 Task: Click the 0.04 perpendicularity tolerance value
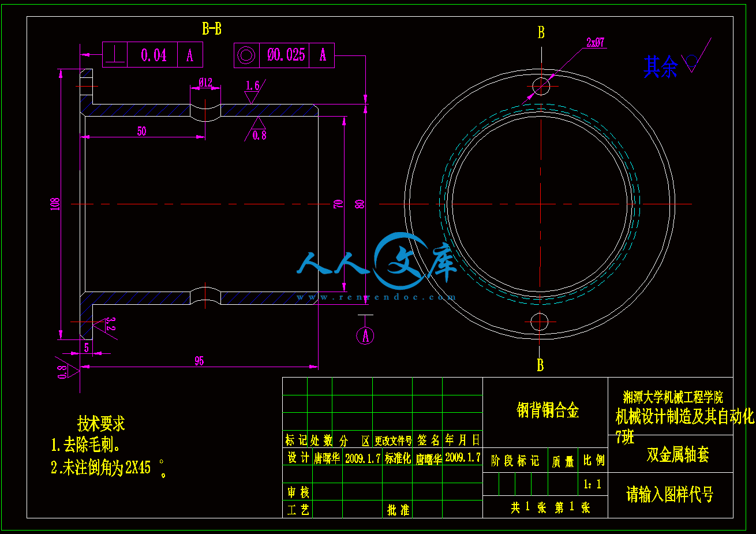[x=154, y=55]
